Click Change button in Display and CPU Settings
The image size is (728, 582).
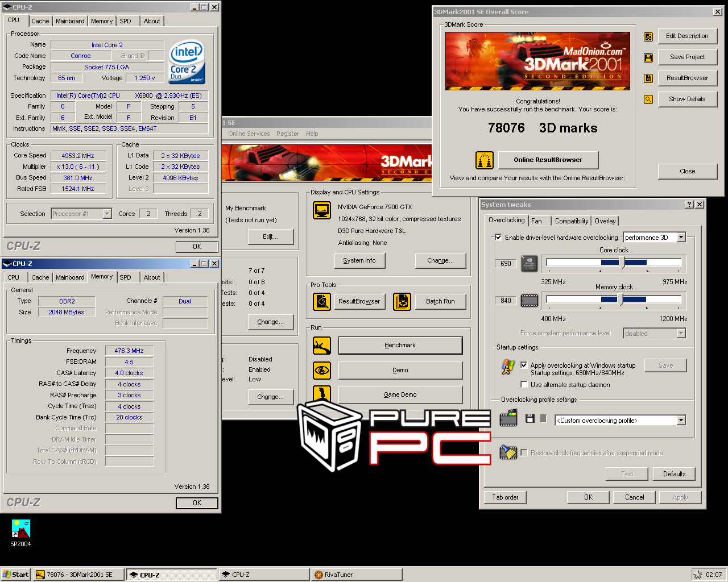[x=441, y=260]
